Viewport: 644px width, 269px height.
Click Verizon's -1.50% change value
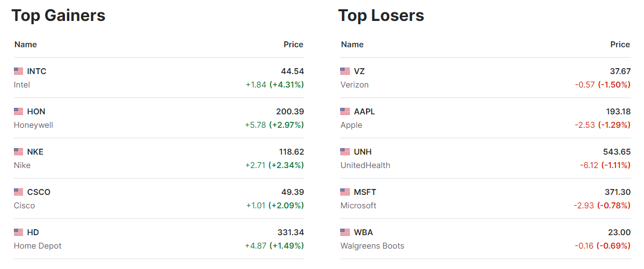click(x=614, y=85)
